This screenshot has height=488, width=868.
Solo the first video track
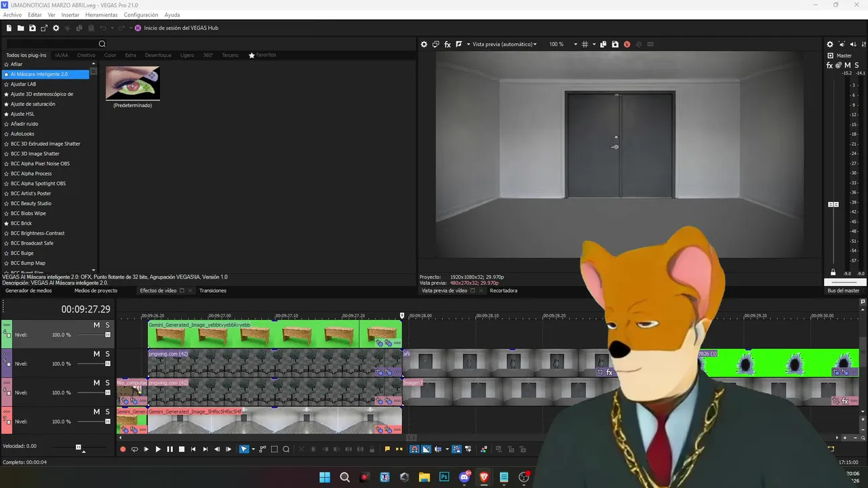(x=107, y=325)
